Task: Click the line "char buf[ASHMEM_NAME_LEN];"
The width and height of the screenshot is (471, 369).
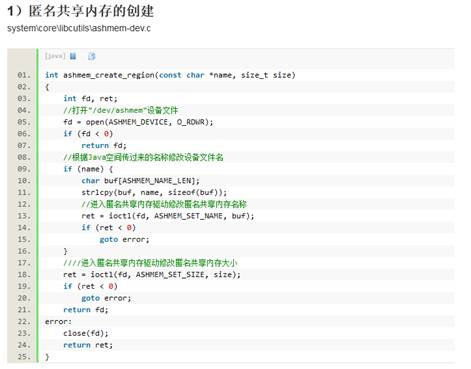Action: click(x=140, y=181)
